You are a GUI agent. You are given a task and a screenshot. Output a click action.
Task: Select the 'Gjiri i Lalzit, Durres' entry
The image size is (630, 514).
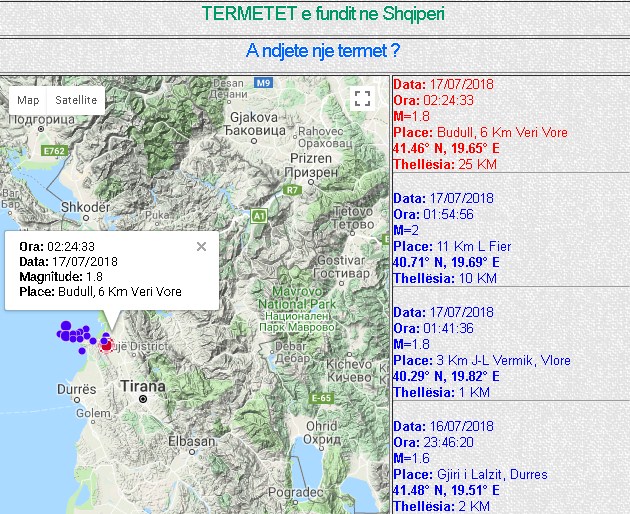[x=470, y=475]
